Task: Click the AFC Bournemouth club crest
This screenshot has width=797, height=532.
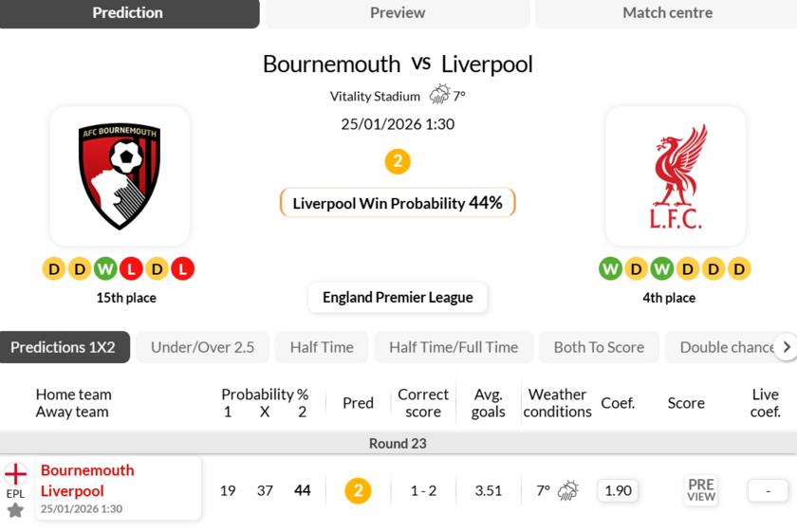Action: click(120, 176)
